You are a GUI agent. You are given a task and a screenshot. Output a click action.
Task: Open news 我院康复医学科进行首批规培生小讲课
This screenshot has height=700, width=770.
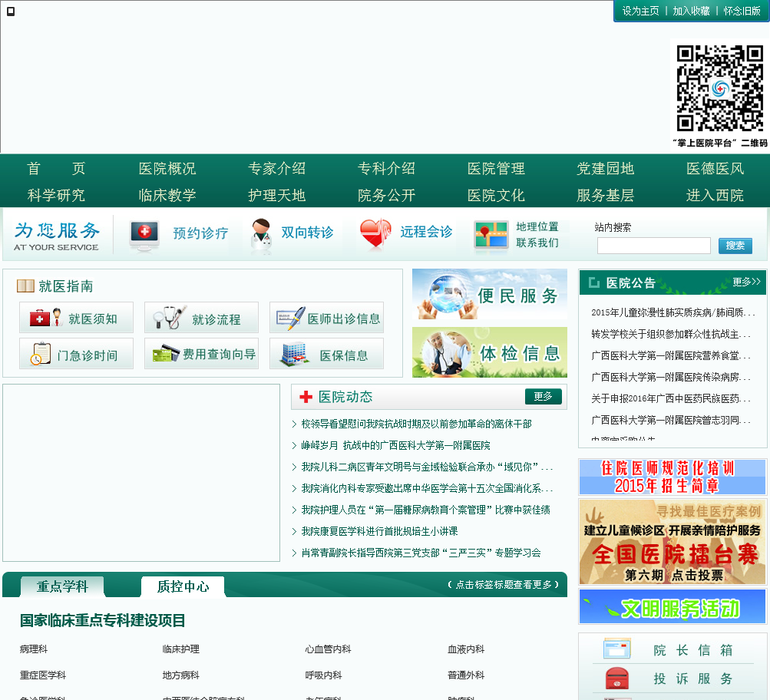click(x=379, y=531)
